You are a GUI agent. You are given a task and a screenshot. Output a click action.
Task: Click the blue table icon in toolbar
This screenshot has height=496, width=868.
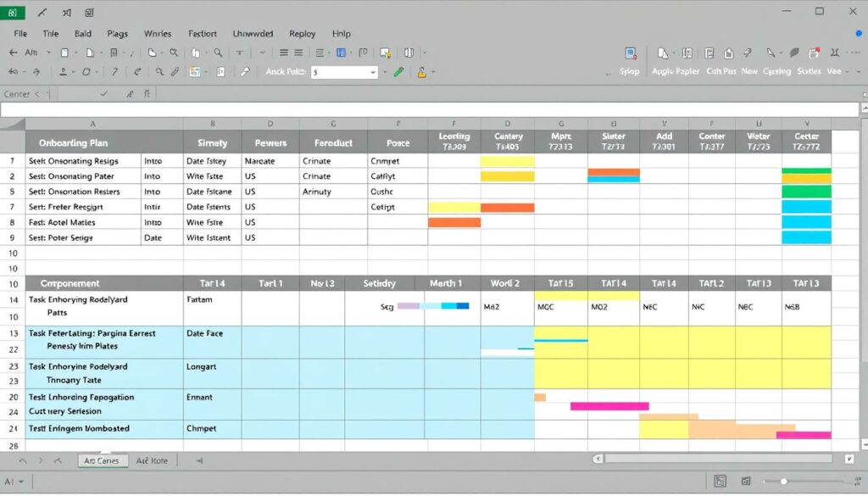tap(341, 53)
